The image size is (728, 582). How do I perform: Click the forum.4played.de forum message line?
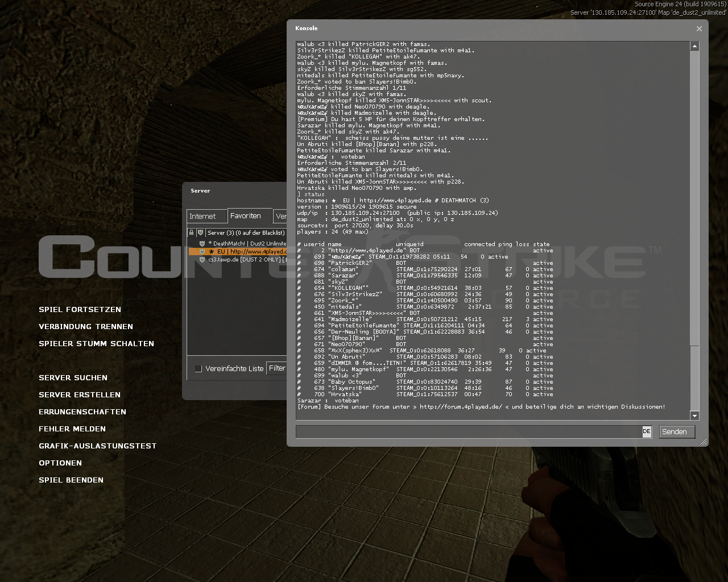pos(481,407)
